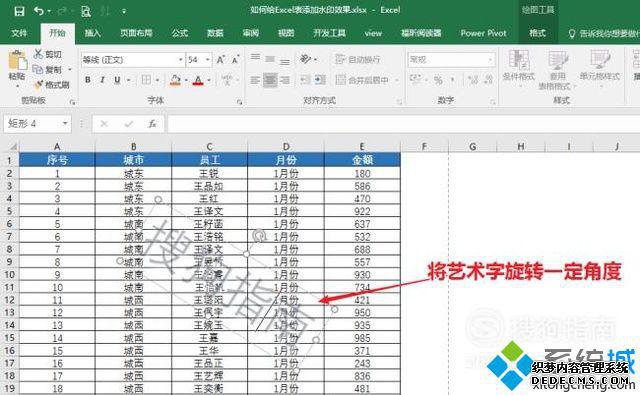The image size is (640, 395).
Task: Click the red font color swatch
Action: [198, 80]
